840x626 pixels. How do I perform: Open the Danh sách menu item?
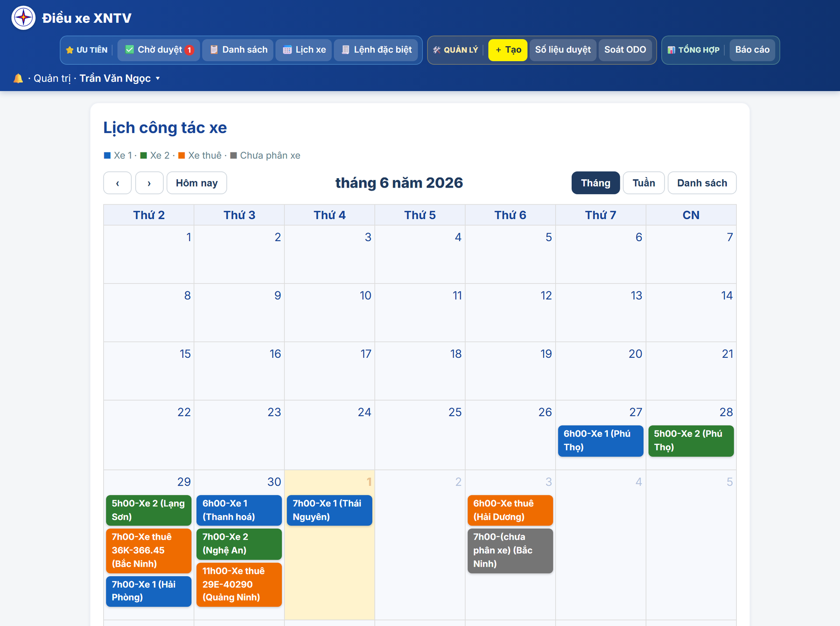238,50
